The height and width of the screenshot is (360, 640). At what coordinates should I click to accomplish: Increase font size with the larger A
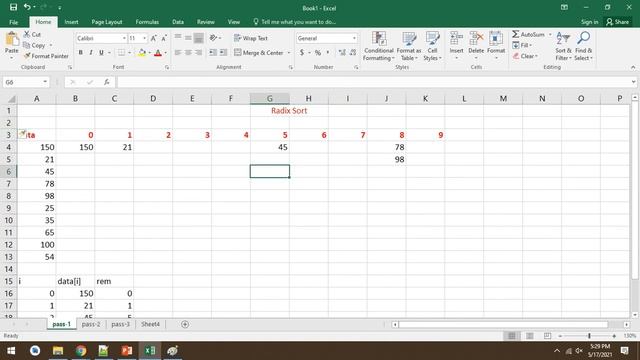pyautogui.click(x=153, y=38)
